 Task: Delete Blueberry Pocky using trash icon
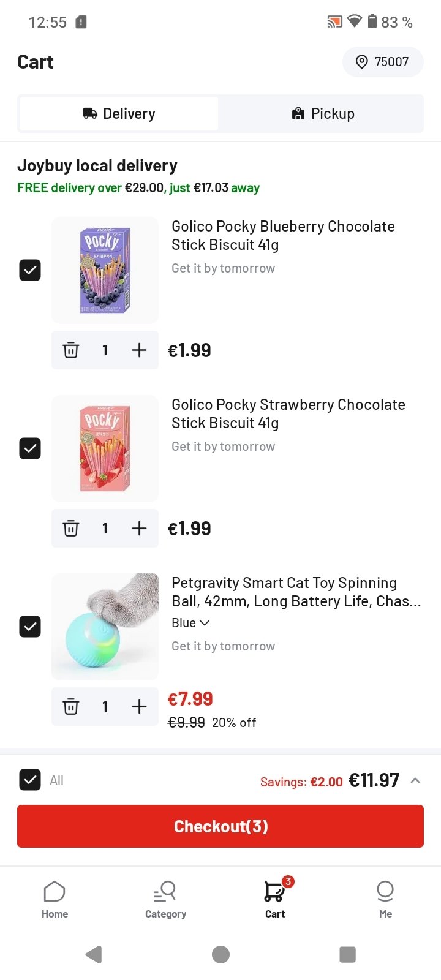click(71, 350)
